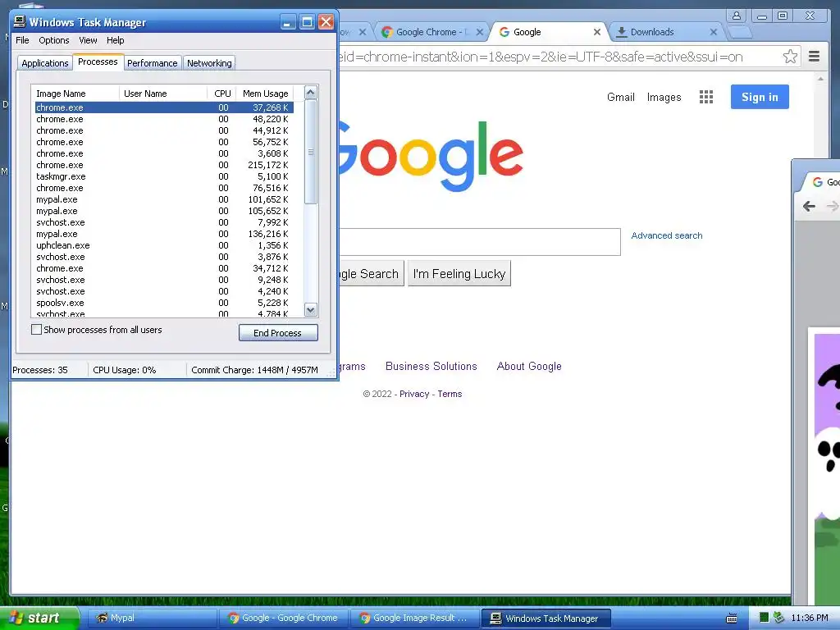This screenshot has width=840, height=630.
Task: Click I'm Feeling Lucky button
Action: click(459, 274)
